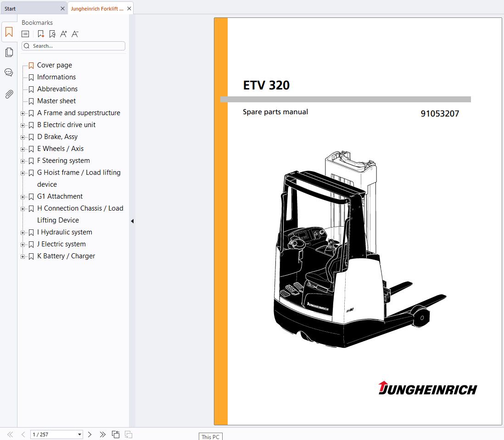Click the previous view icon in status bar
This screenshot has height=440, width=504.
tap(116, 434)
